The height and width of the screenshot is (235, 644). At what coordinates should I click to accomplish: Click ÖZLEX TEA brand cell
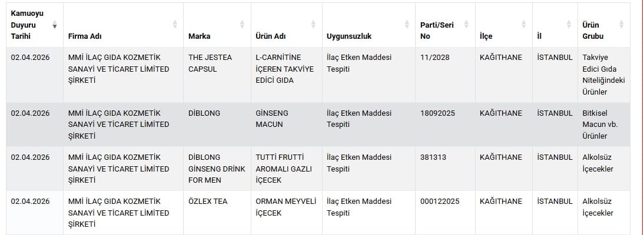click(208, 202)
